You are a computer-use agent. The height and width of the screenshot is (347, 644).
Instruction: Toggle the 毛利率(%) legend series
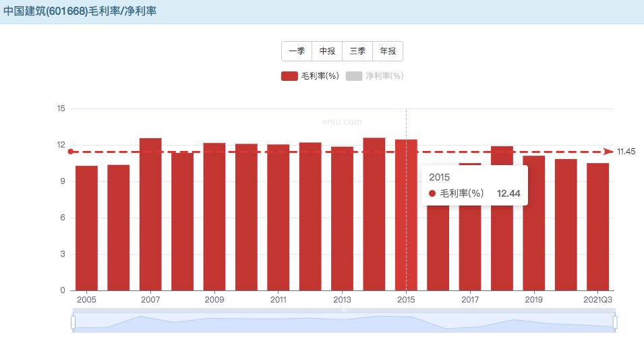point(310,76)
